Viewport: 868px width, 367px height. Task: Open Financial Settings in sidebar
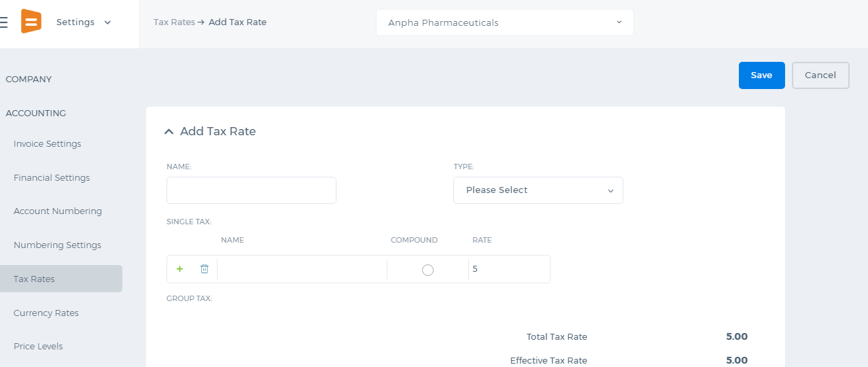pyautogui.click(x=52, y=178)
